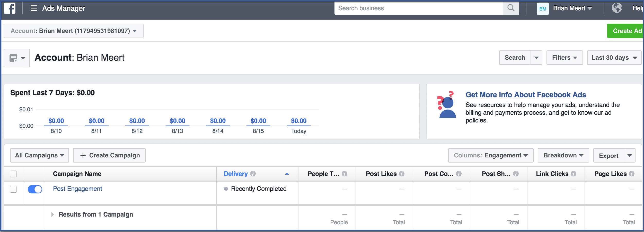Sort by Link Clicks column header

[552, 174]
